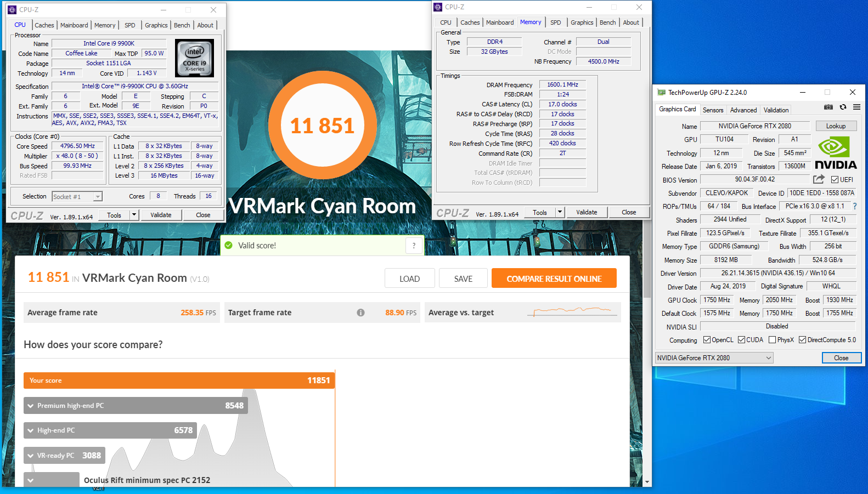Toggle the UEFI checkbox in GPU-Z
This screenshot has width=868, height=494.
(835, 180)
